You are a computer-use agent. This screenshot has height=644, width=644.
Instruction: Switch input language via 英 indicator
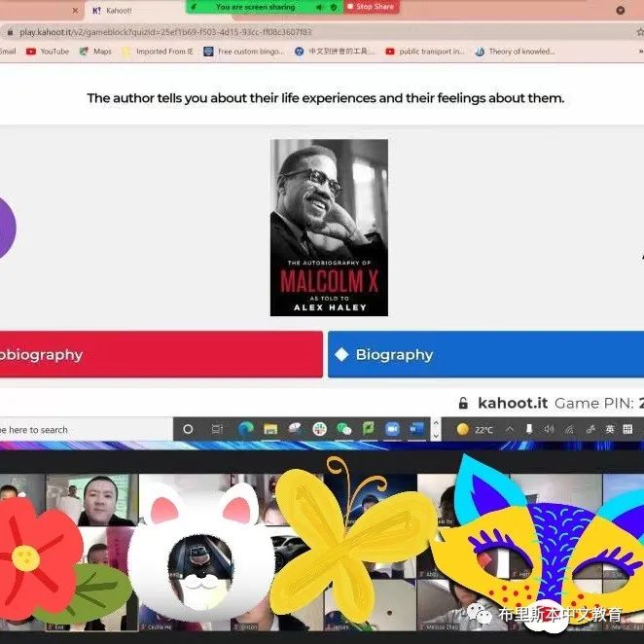610,430
